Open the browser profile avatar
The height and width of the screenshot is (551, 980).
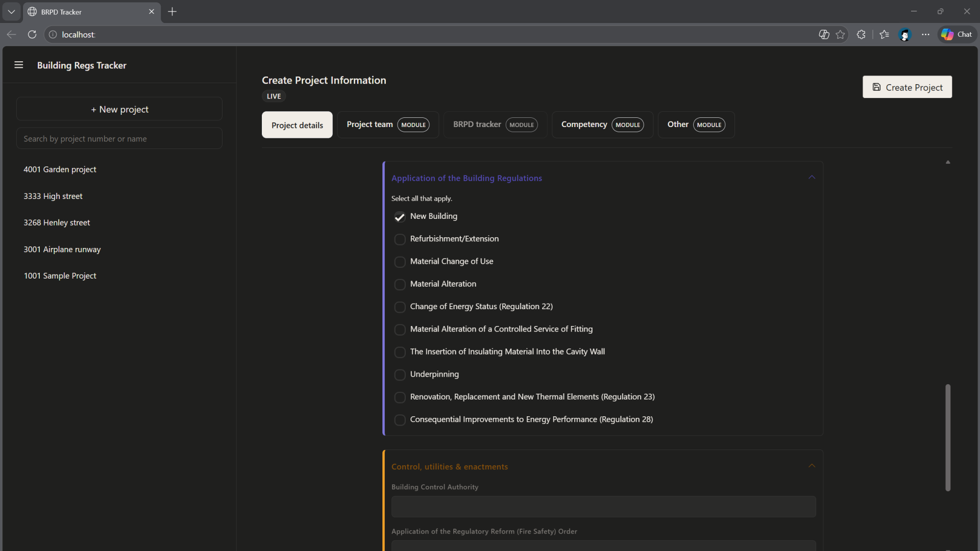point(904,34)
